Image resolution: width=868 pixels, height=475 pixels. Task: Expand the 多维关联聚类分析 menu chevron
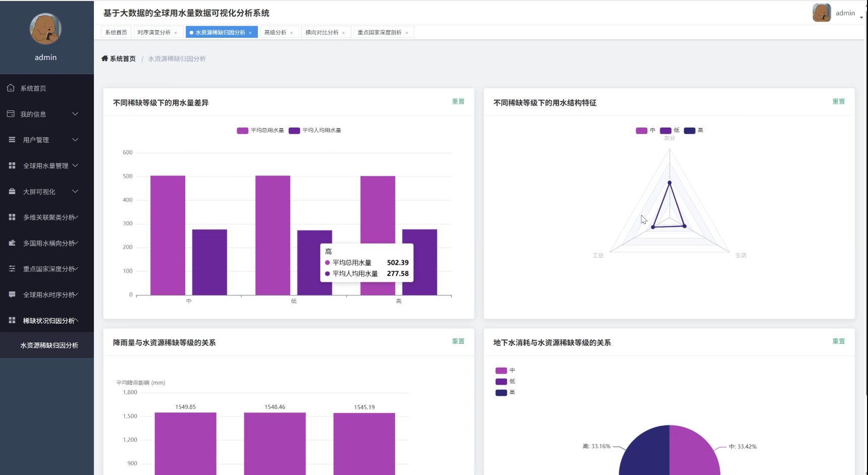76,217
